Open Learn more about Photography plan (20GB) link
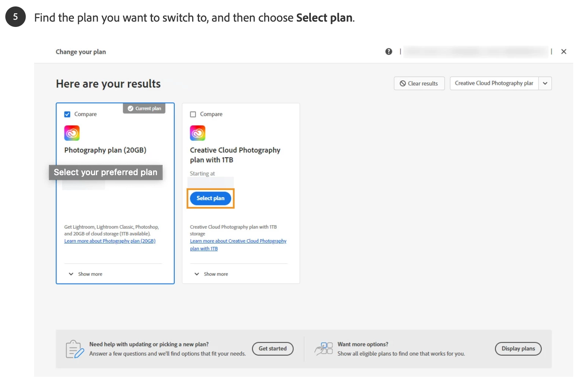The height and width of the screenshot is (392, 583). point(110,241)
